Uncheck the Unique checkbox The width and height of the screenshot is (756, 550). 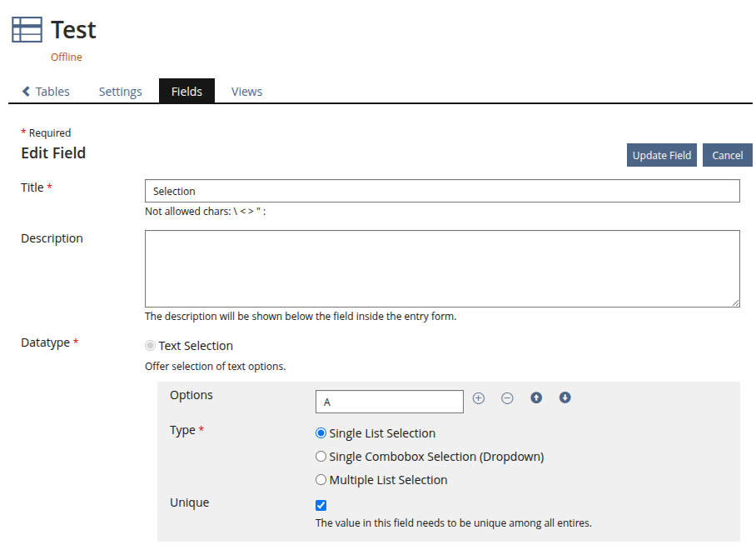pyautogui.click(x=321, y=505)
